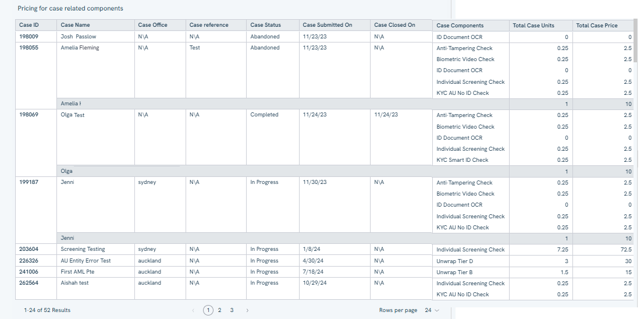
Task: Click the 1/8/24 submitted date
Action: (312, 249)
